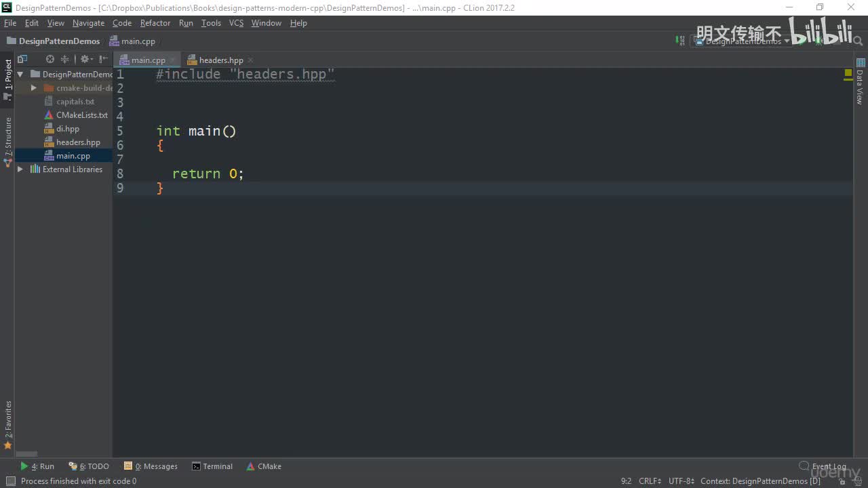This screenshot has width=868, height=488.
Task: Hide the Project tool window with the arrow icon
Action: click(103, 59)
